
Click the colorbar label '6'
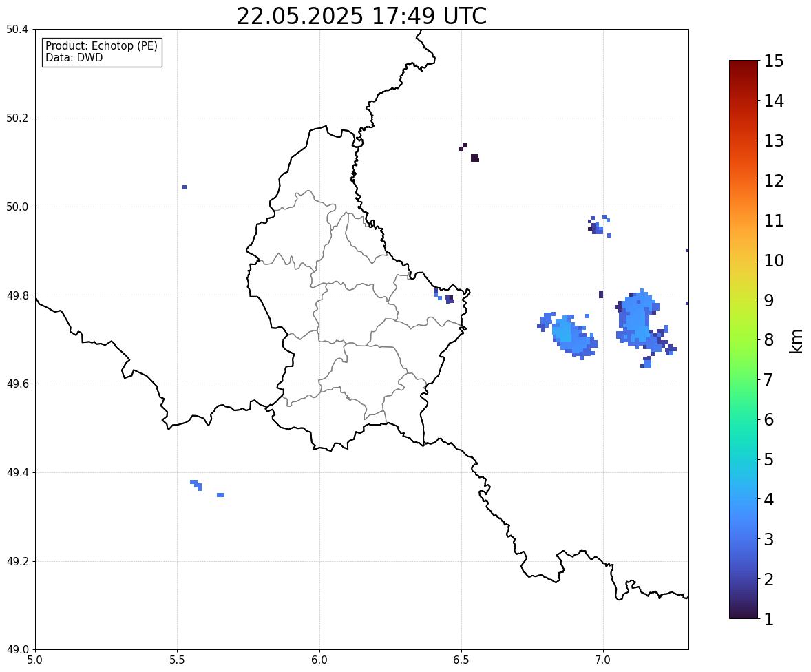pos(769,419)
